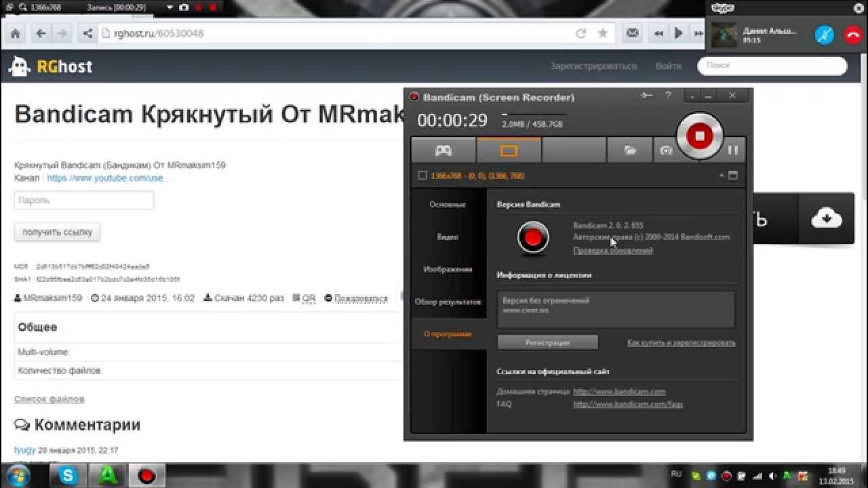The height and width of the screenshot is (488, 868).
Task: Click the browser rewind media button
Action: (x=658, y=33)
